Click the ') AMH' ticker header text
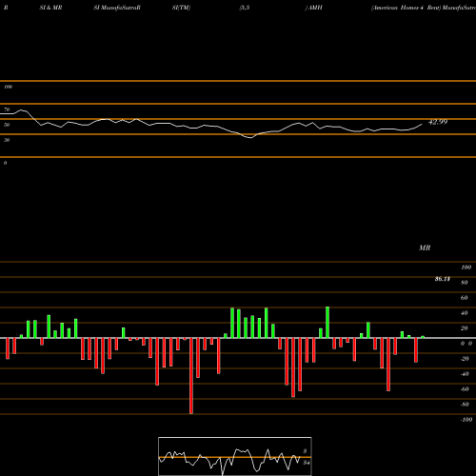Viewport: 476px width, 476px height. coord(313,8)
